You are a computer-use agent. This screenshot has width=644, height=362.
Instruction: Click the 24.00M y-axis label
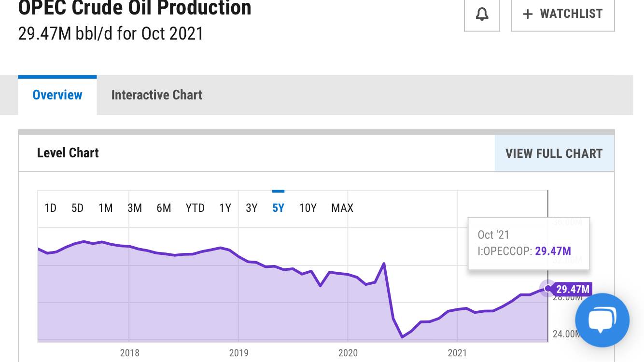[566, 334]
